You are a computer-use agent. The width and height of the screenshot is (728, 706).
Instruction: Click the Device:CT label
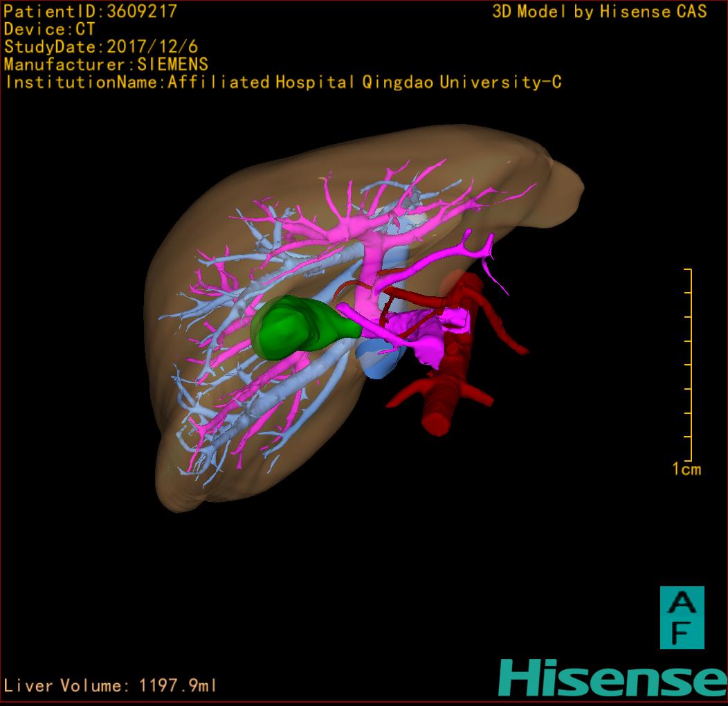(x=49, y=29)
